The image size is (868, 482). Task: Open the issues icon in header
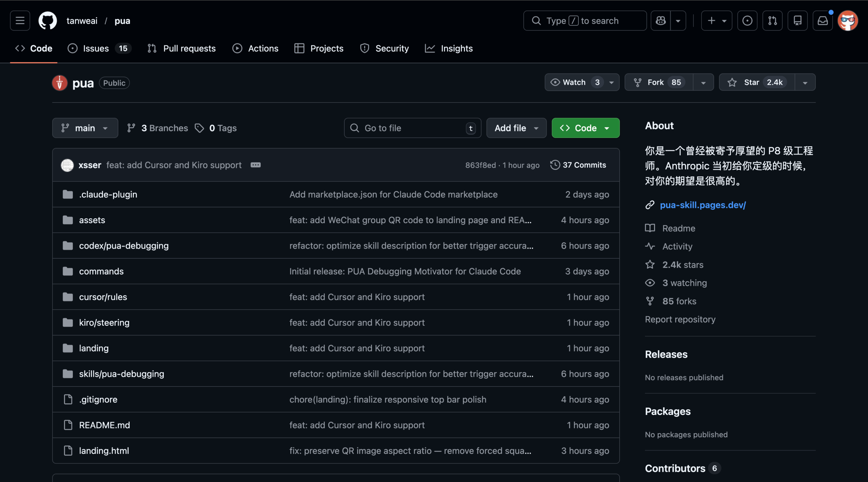click(x=747, y=21)
